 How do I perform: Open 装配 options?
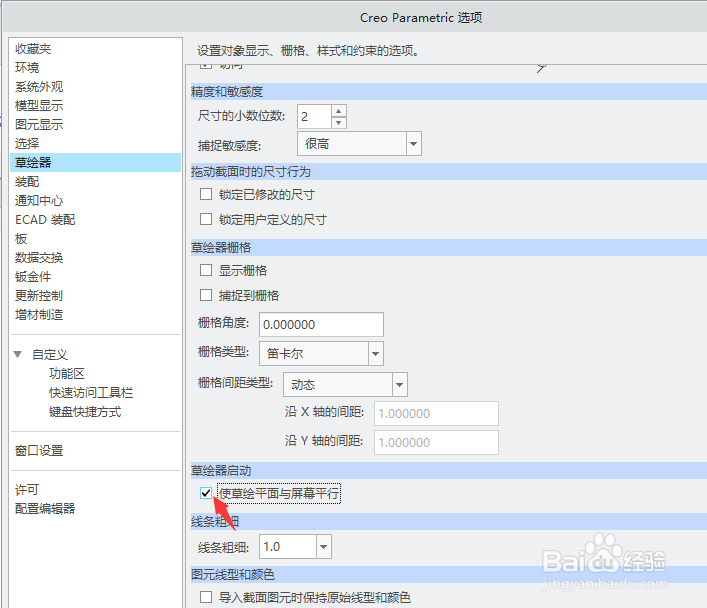click(27, 182)
